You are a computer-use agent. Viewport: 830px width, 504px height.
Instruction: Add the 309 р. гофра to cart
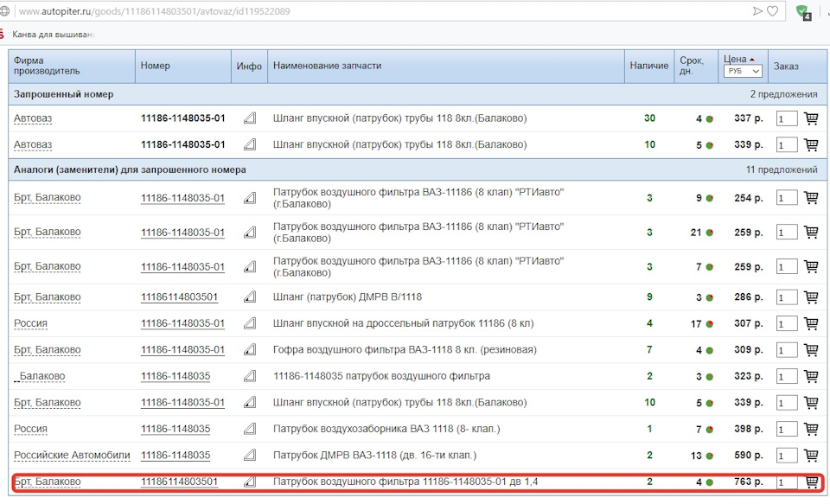[x=811, y=350]
